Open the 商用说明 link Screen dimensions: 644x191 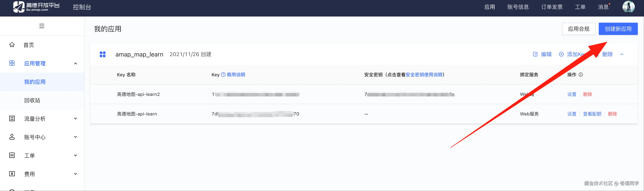pos(236,75)
